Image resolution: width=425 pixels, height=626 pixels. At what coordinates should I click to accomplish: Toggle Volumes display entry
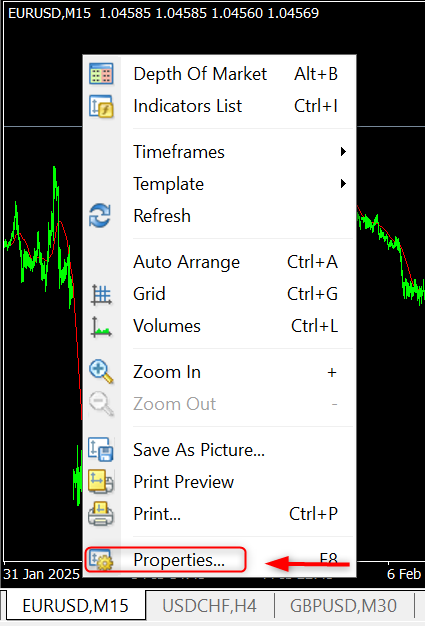[219, 326]
